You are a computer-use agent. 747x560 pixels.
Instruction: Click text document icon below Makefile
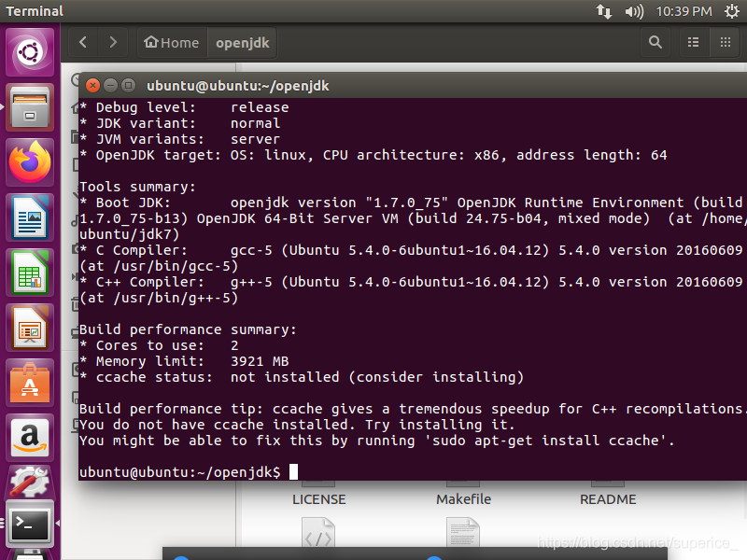463,532
